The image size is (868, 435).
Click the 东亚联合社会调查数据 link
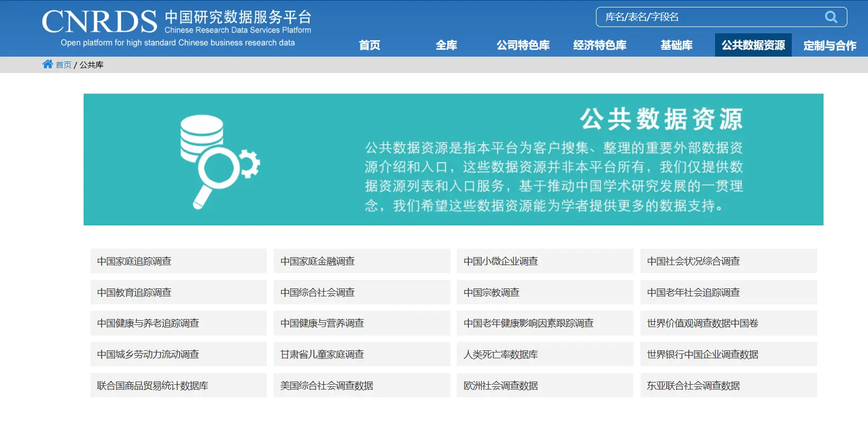click(693, 386)
